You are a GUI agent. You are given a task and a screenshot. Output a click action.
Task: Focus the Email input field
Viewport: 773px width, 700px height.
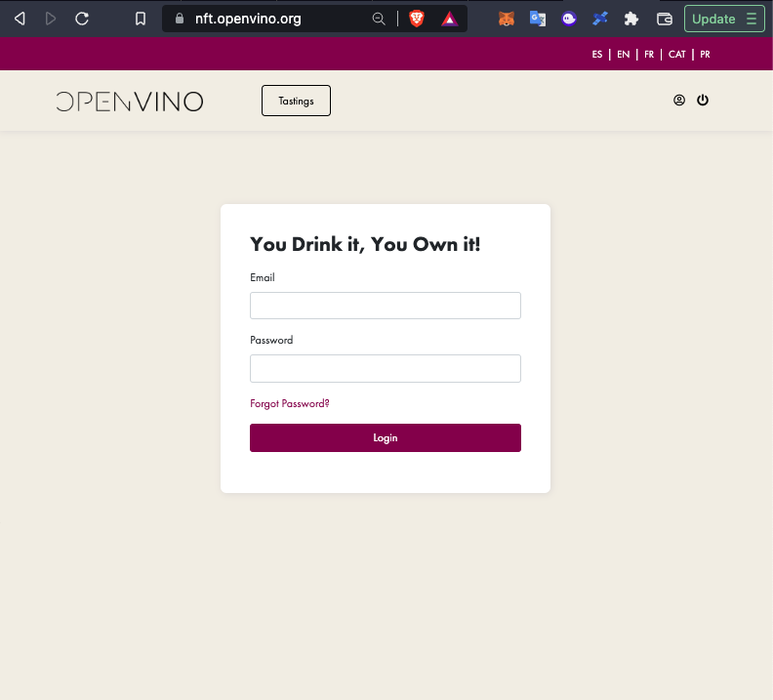pyautogui.click(x=386, y=306)
